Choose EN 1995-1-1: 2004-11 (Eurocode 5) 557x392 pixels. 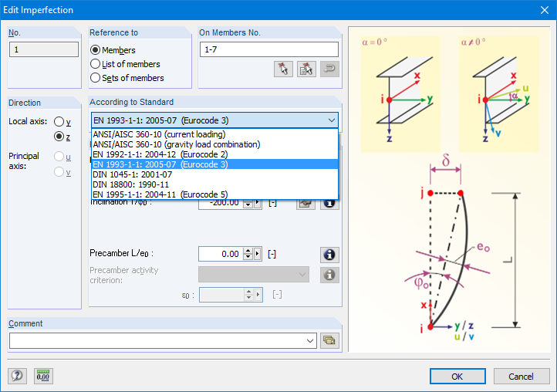(215, 194)
